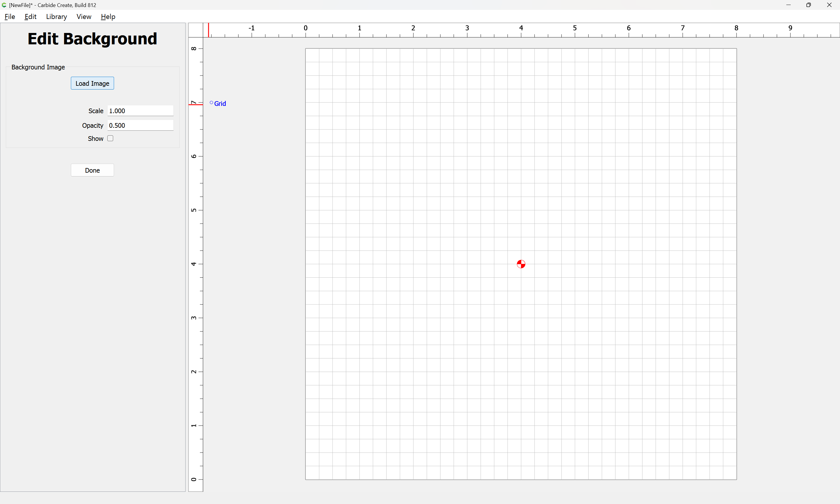Restore down the Carbide Create window
The image size is (840, 504).
point(808,5)
